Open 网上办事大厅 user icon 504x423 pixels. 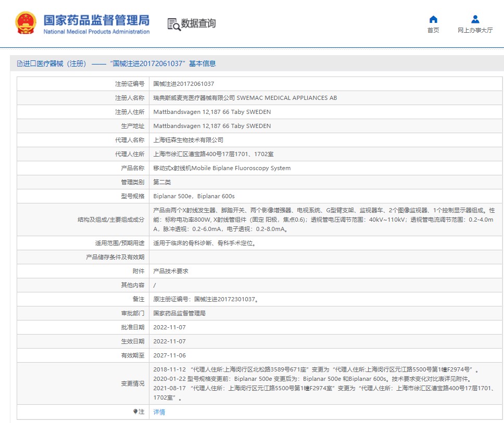pyautogui.click(x=475, y=19)
